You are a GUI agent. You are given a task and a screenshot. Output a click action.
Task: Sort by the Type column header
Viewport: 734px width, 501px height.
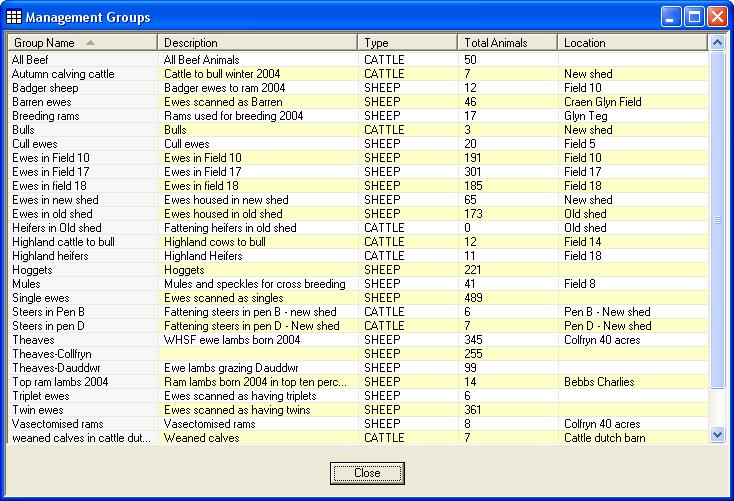407,43
